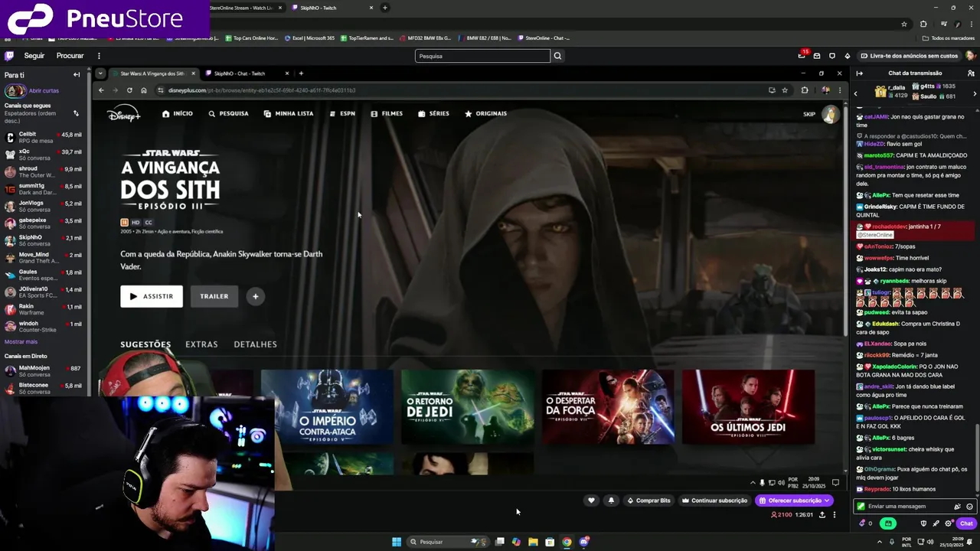The image size is (980, 551).
Task: Click Continuar subscrição button
Action: pos(714,500)
